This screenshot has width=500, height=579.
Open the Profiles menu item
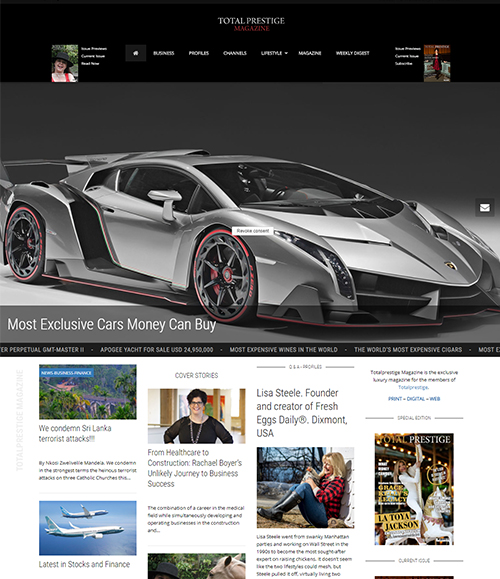[199, 53]
